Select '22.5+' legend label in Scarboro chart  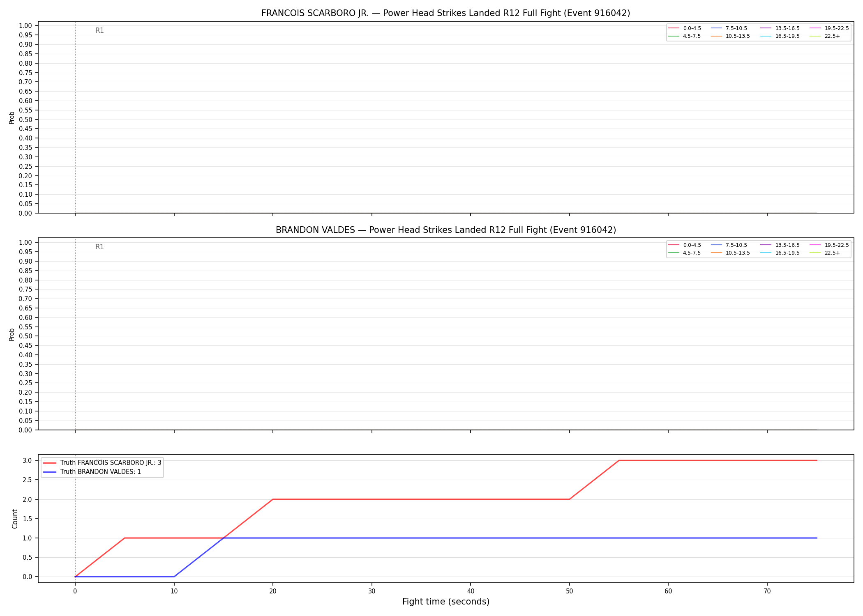tap(832, 36)
